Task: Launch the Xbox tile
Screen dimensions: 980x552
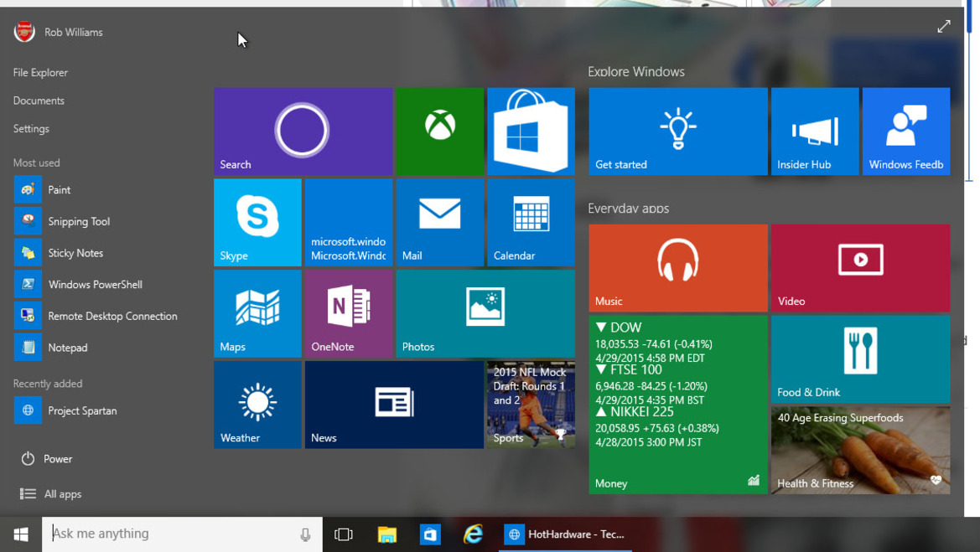Action: click(x=439, y=132)
